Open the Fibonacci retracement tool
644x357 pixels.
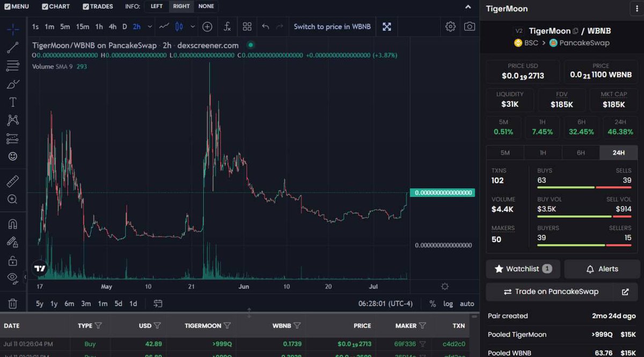click(13, 66)
